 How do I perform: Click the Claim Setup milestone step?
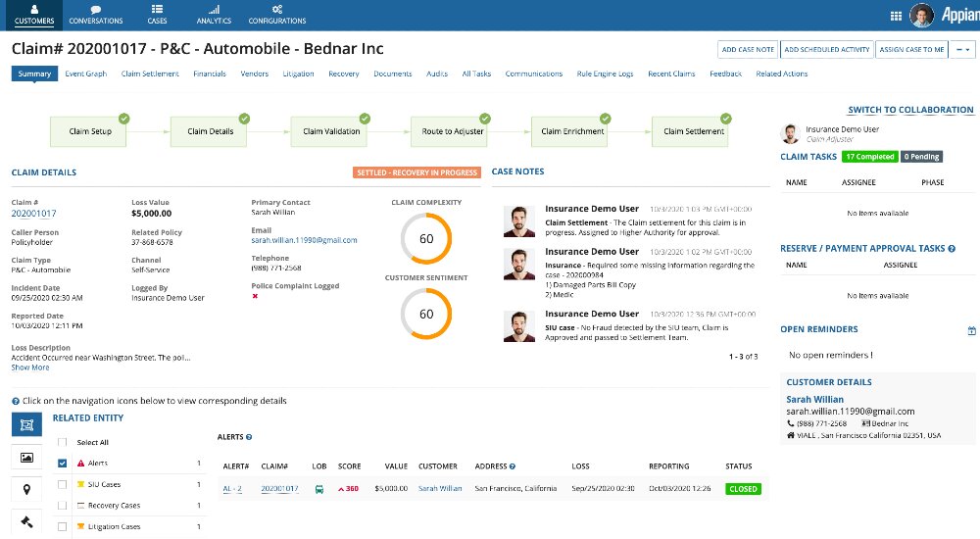tap(90, 131)
